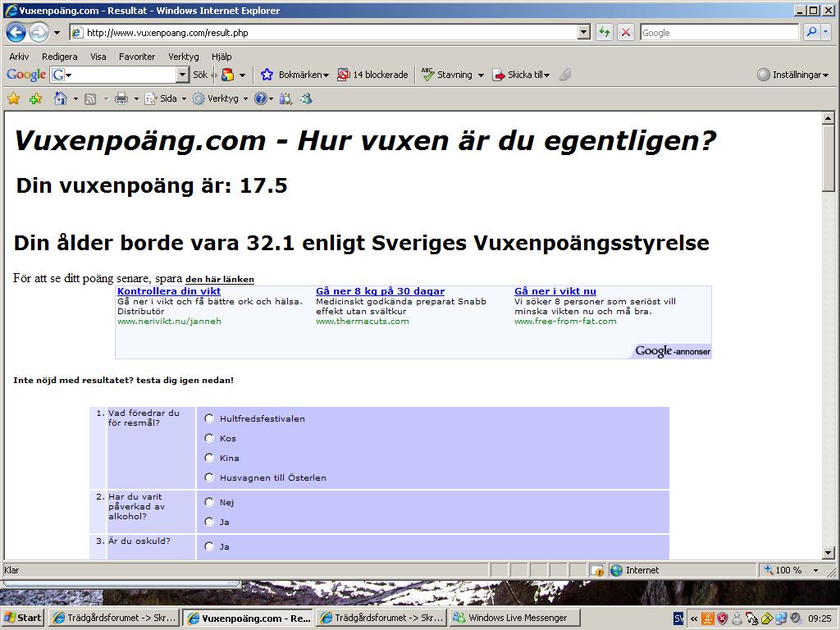Click the Add to Favorites icon
This screenshot has height=630, width=840.
click(35, 98)
